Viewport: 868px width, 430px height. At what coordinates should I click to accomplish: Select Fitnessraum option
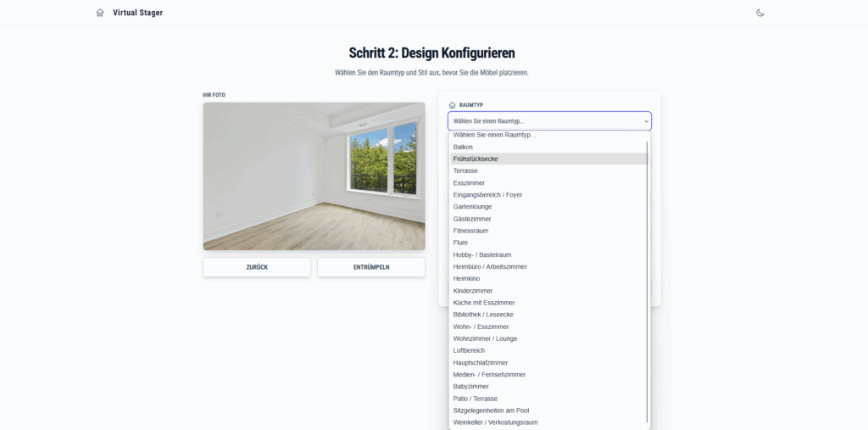pyautogui.click(x=470, y=231)
